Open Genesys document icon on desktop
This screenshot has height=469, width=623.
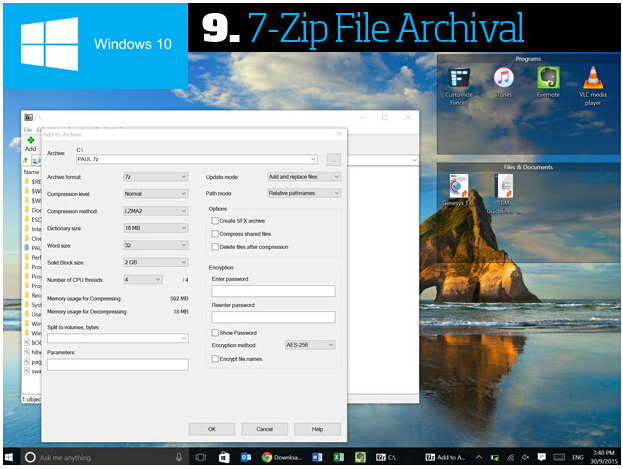coord(459,187)
